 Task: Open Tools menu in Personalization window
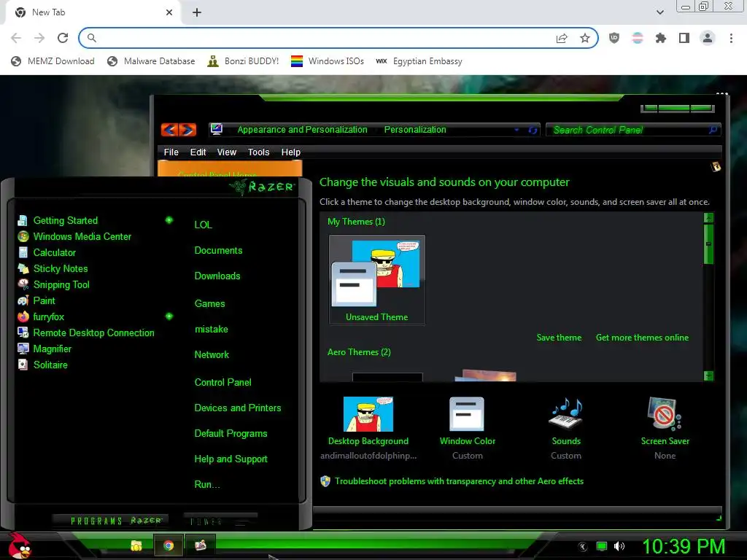258,152
